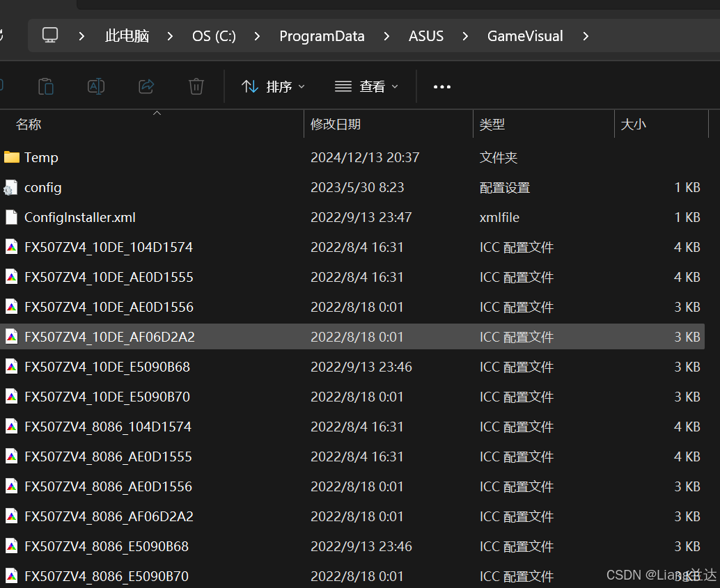The width and height of the screenshot is (720, 588).
Task: Select ConfigInstaller.xml file name
Action: pos(80,217)
